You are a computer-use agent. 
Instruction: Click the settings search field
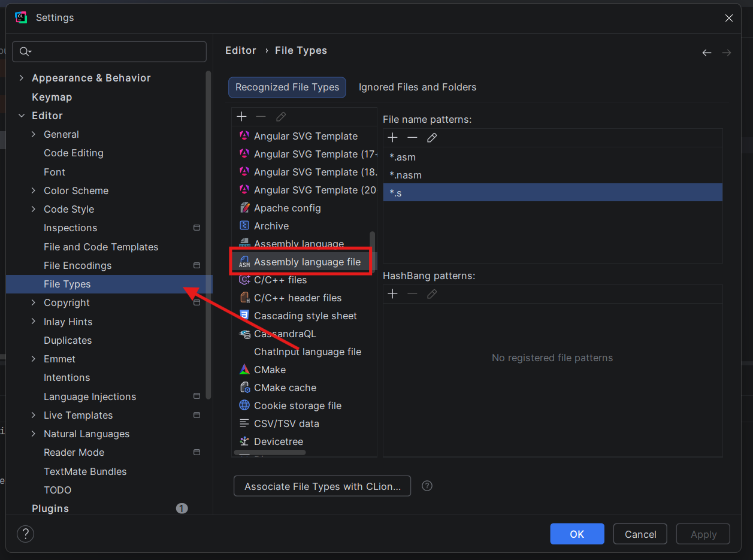click(x=110, y=52)
